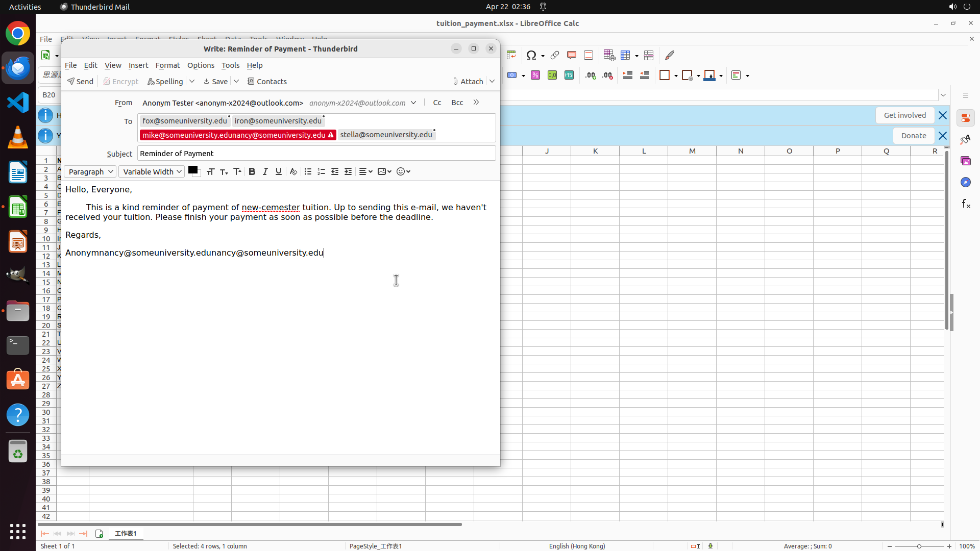Screen dimensions: 980x551
Task: Click the Subject input field
Action: tap(316, 154)
